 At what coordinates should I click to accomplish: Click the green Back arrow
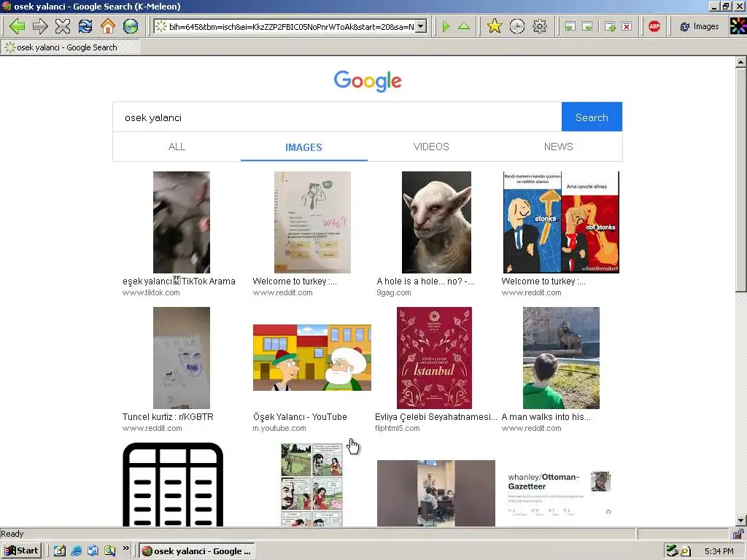(18, 26)
